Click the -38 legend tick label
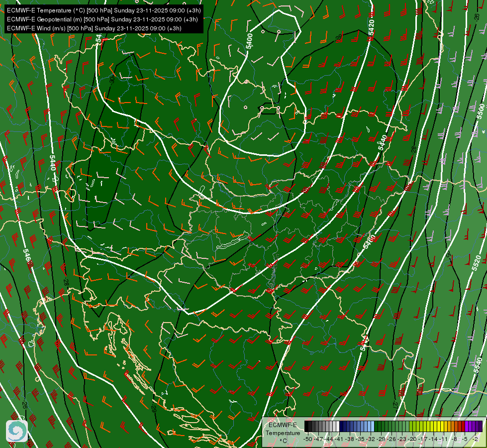Screen dimensions: 487x448 (349, 439)
